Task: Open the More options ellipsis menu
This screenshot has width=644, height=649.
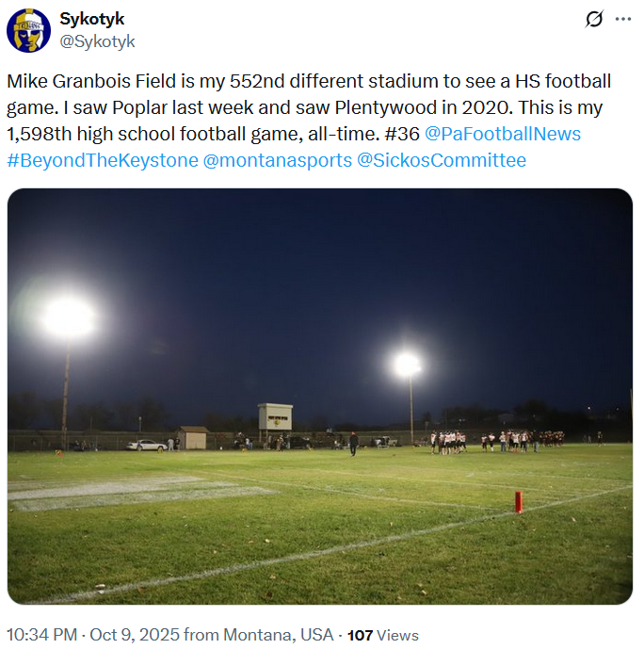Action: (x=622, y=20)
